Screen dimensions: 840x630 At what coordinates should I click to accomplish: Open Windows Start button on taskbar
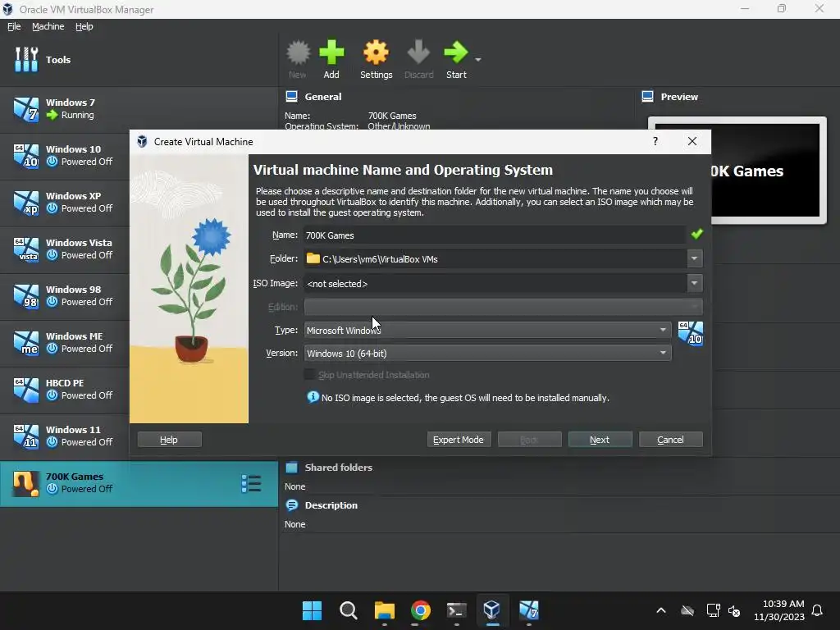tap(312, 610)
